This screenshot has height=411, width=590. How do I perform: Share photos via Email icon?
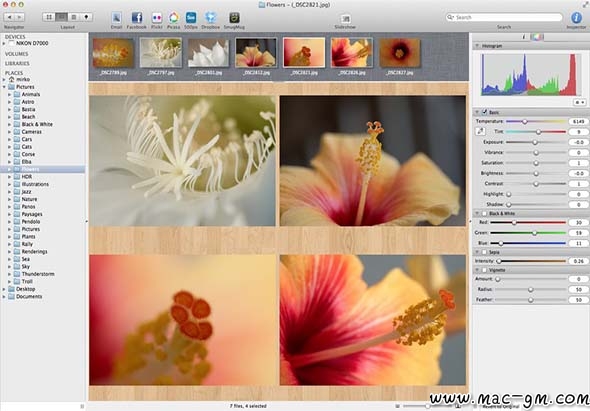tap(117, 18)
